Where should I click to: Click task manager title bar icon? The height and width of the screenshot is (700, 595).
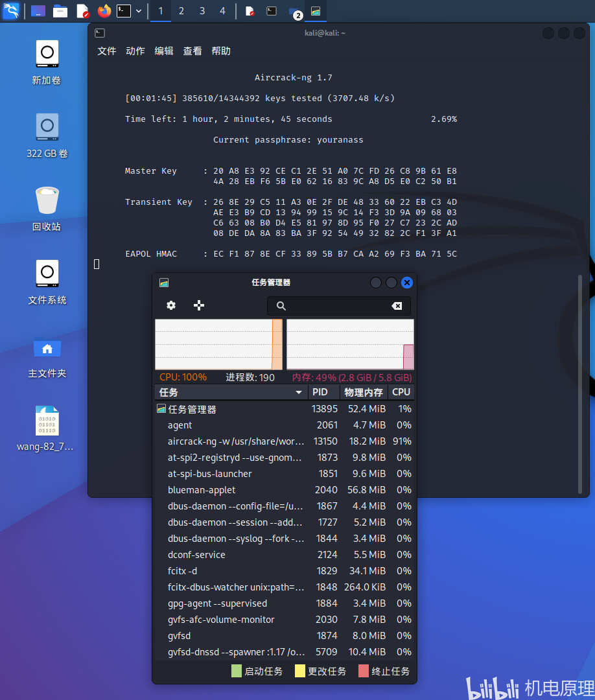pyautogui.click(x=164, y=283)
